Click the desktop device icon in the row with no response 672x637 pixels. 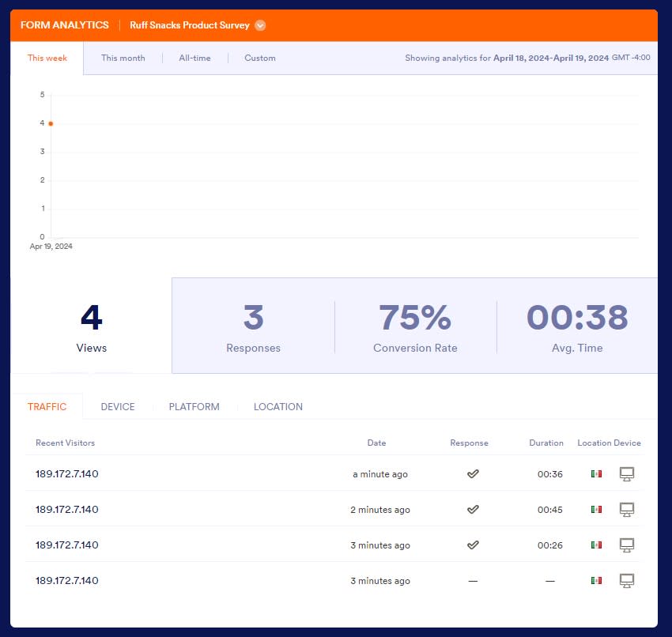[627, 580]
